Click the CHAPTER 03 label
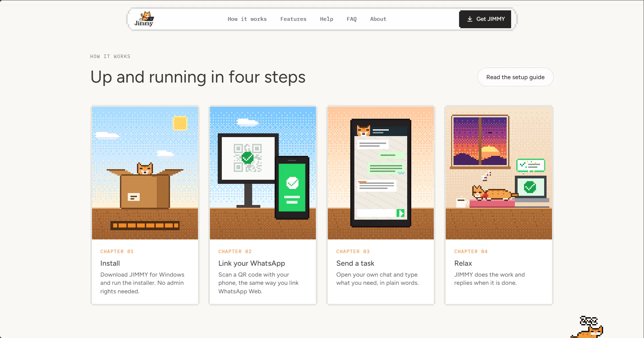This screenshot has width=644, height=338. (353, 251)
